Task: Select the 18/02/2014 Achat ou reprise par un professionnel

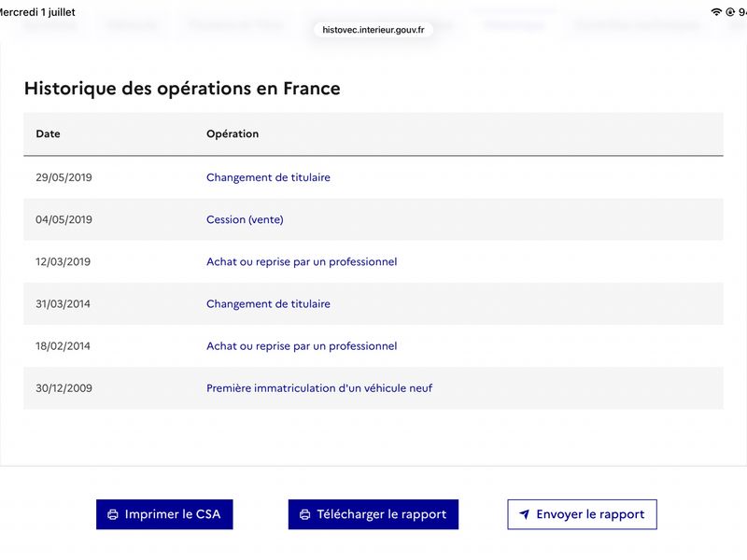Action: point(302,346)
